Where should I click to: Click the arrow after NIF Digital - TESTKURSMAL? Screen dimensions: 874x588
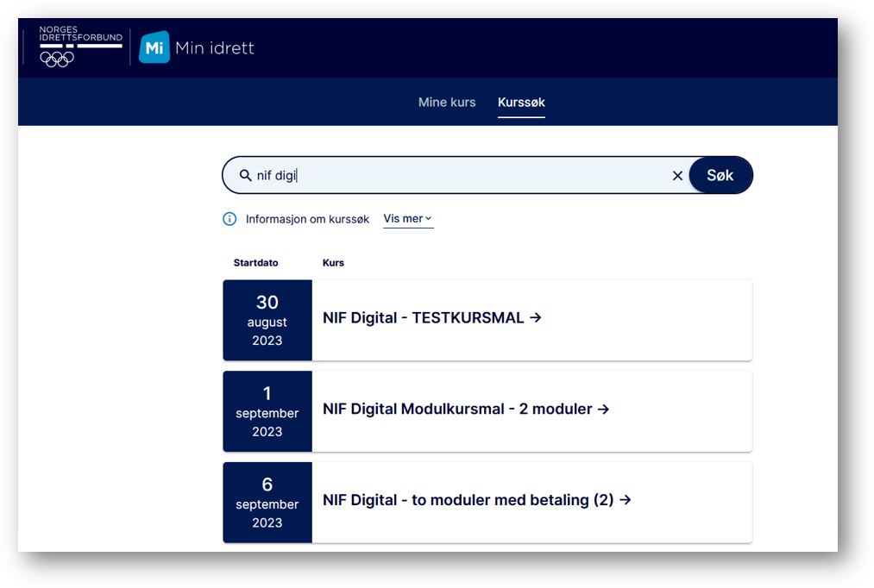coord(536,317)
